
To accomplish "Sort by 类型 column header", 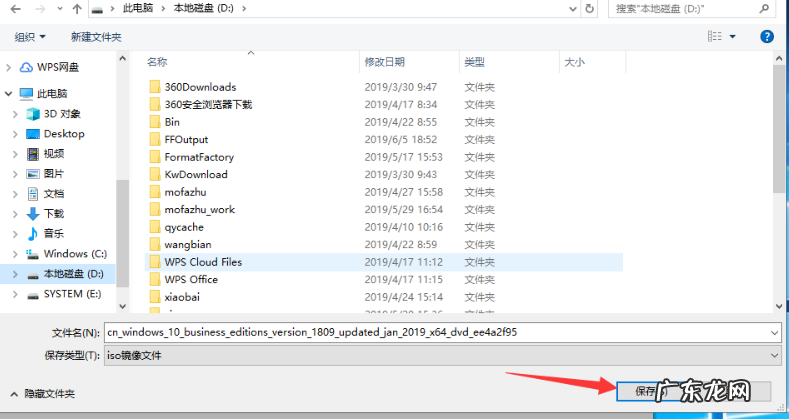I will (474, 62).
